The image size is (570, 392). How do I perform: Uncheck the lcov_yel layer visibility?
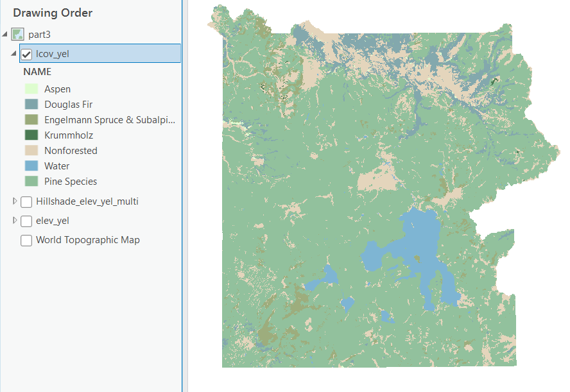(26, 54)
